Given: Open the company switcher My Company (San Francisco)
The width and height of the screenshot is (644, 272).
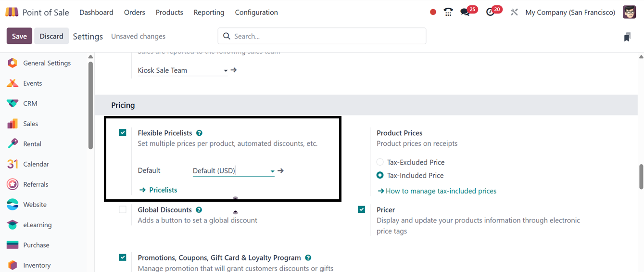Looking at the screenshot, I should tap(570, 13).
